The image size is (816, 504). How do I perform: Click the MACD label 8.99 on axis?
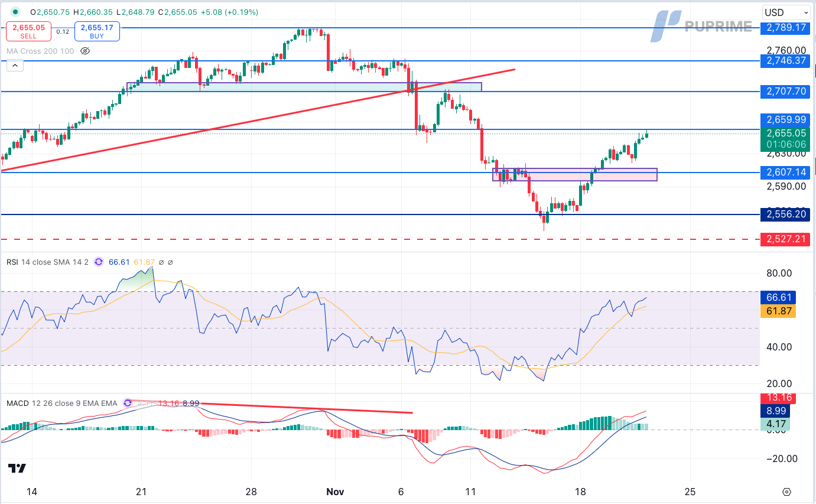775,411
